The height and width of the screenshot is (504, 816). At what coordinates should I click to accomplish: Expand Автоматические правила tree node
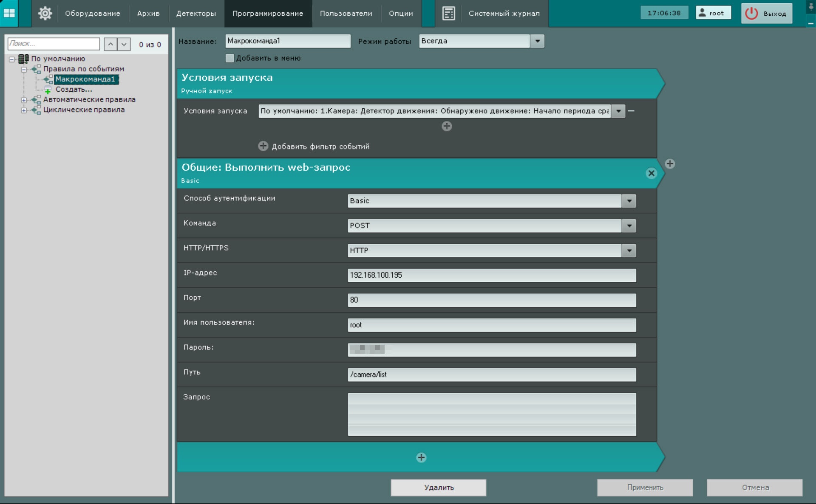click(24, 100)
